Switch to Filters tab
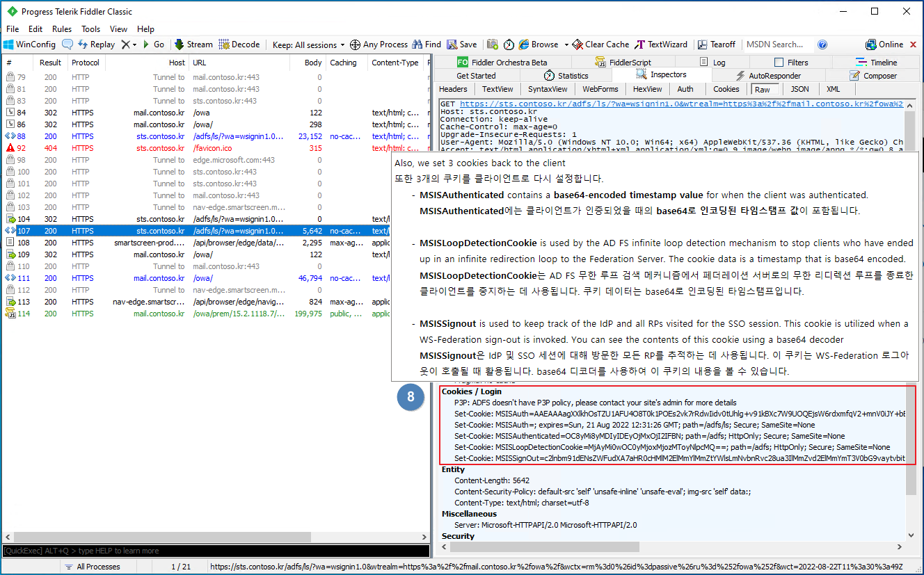This screenshot has height=575, width=924. pos(791,63)
